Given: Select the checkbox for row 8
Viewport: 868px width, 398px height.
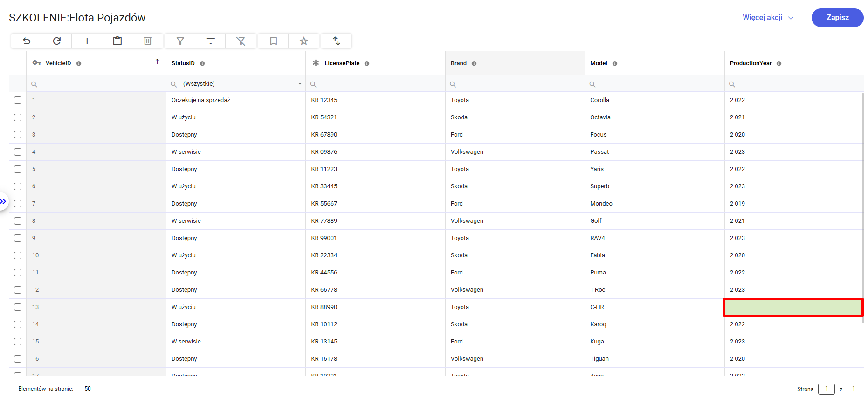Looking at the screenshot, I should [x=18, y=221].
